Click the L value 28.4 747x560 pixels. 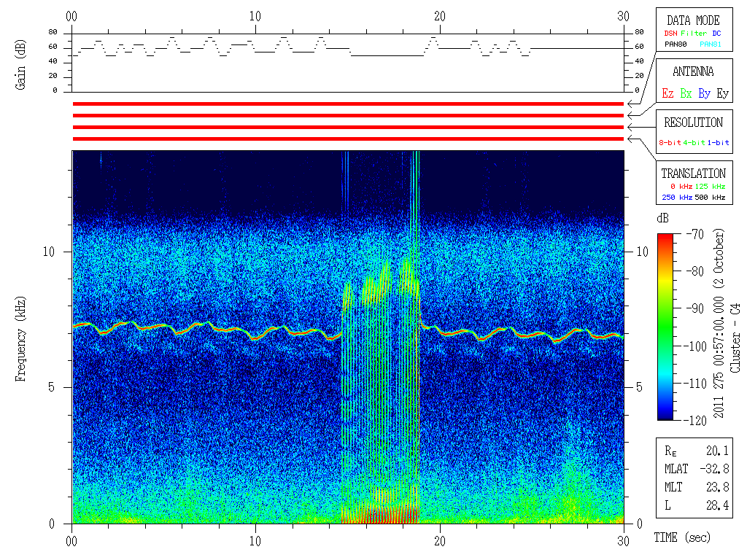718,505
